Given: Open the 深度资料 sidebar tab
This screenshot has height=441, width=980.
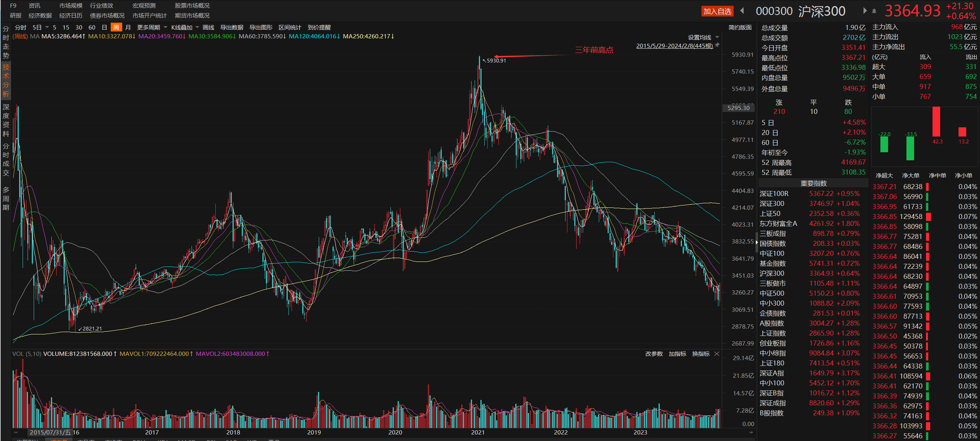Looking at the screenshot, I should point(6,120).
